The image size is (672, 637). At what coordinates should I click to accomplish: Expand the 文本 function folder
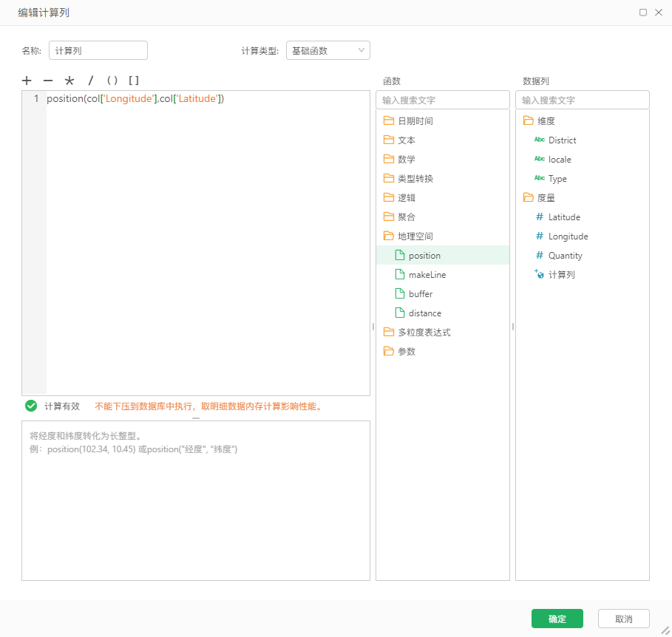pyautogui.click(x=443, y=140)
